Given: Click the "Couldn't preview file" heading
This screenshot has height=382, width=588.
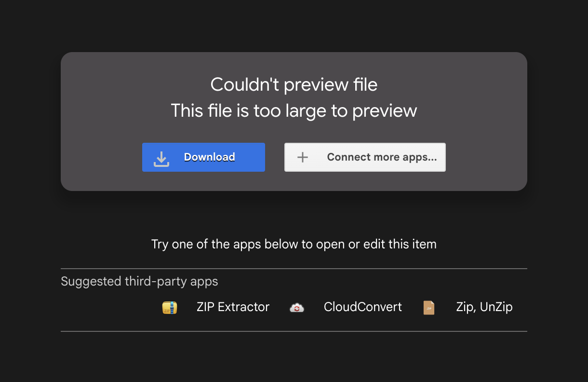Looking at the screenshot, I should pos(294,85).
